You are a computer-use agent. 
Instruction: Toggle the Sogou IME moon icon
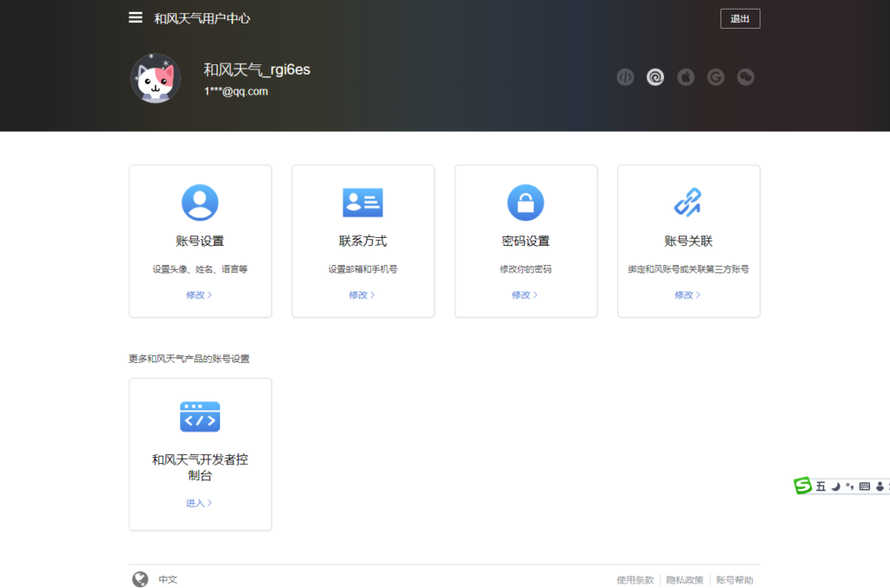835,486
